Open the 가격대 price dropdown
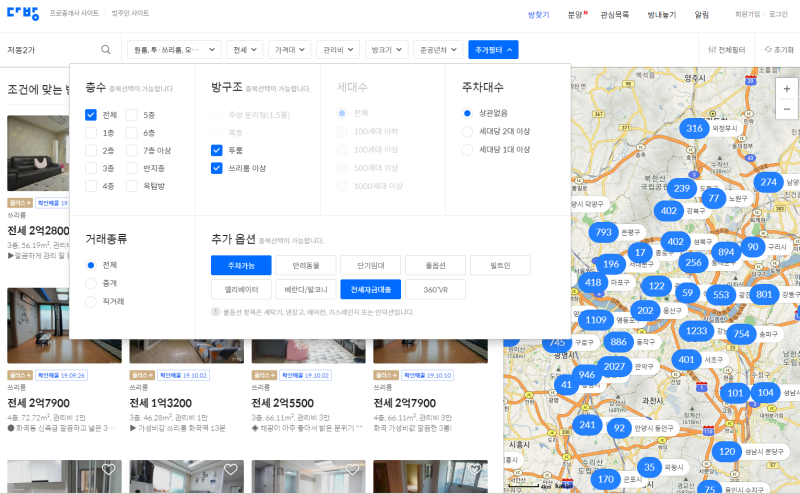The width and height of the screenshot is (800, 494). (289, 50)
